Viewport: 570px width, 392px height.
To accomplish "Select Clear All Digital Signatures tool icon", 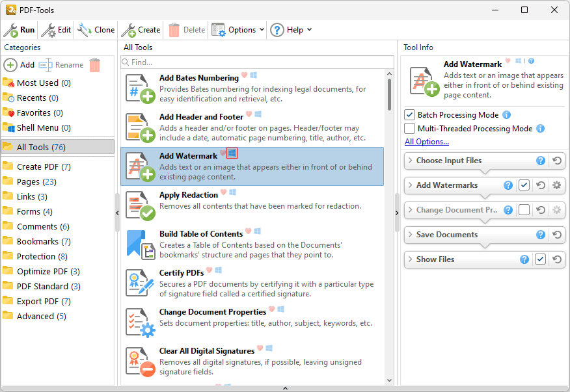I will point(141,361).
